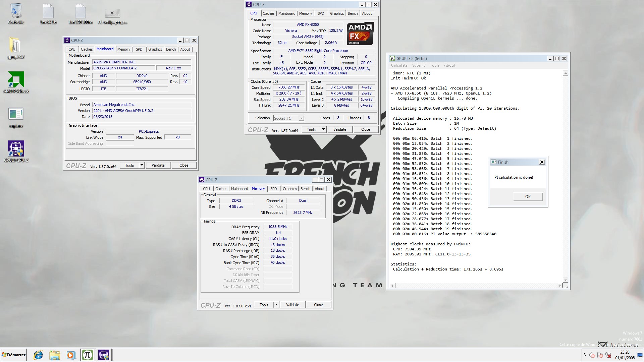The image size is (644, 362).
Task: Click the tray Action Center flag icon
Action: click(x=600, y=355)
